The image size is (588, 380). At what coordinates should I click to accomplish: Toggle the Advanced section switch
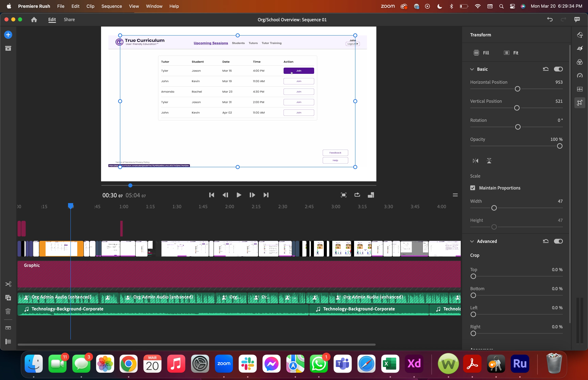pos(558,241)
